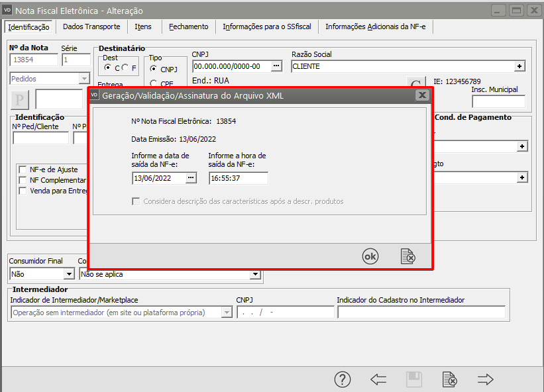The width and height of the screenshot is (544, 392).
Task: Open the Pedidos combo box
Action: [x=84, y=79]
